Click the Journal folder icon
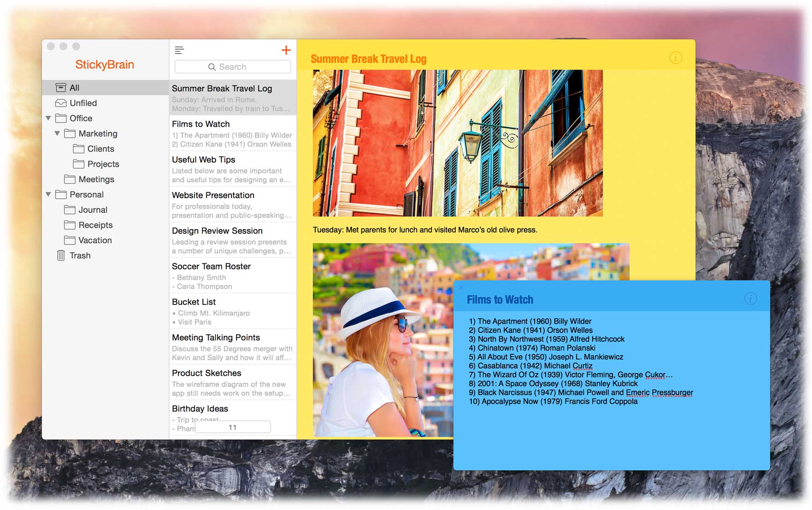 (70, 209)
